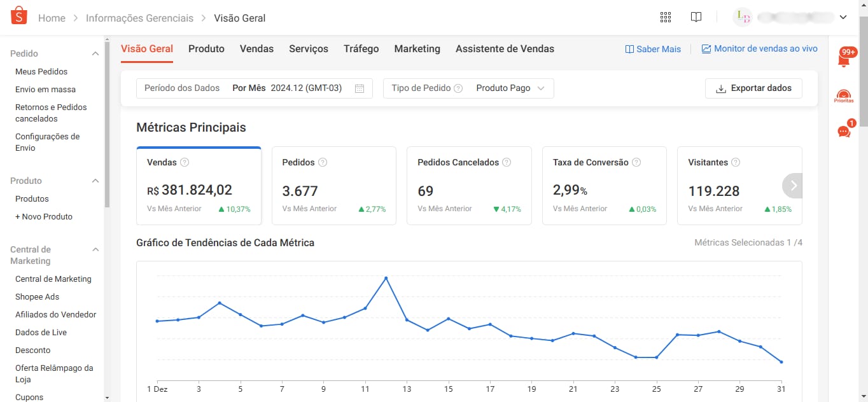The height and width of the screenshot is (402, 868).
Task: Click the Exportar dados button
Action: pos(753,88)
